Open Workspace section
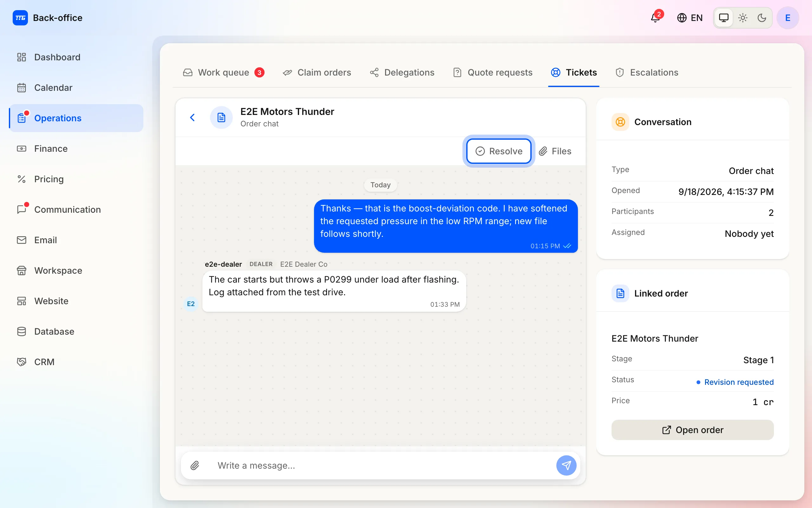The width and height of the screenshot is (812, 508). coord(76,271)
